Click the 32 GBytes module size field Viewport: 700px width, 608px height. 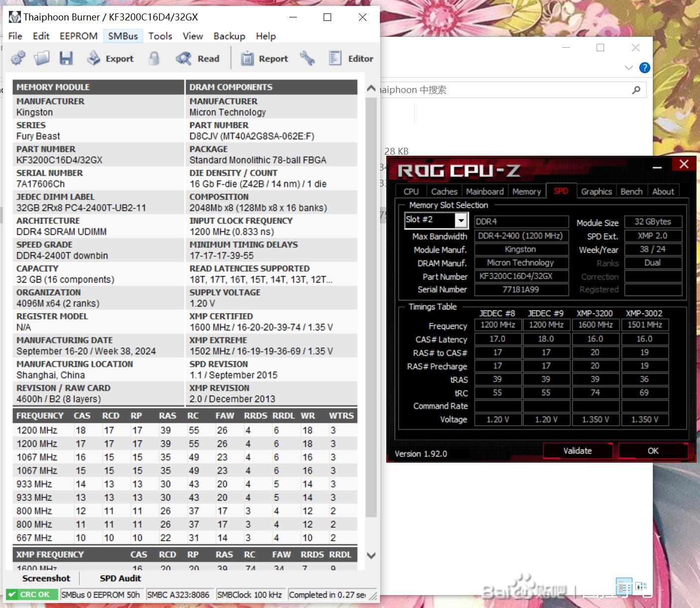click(x=653, y=222)
